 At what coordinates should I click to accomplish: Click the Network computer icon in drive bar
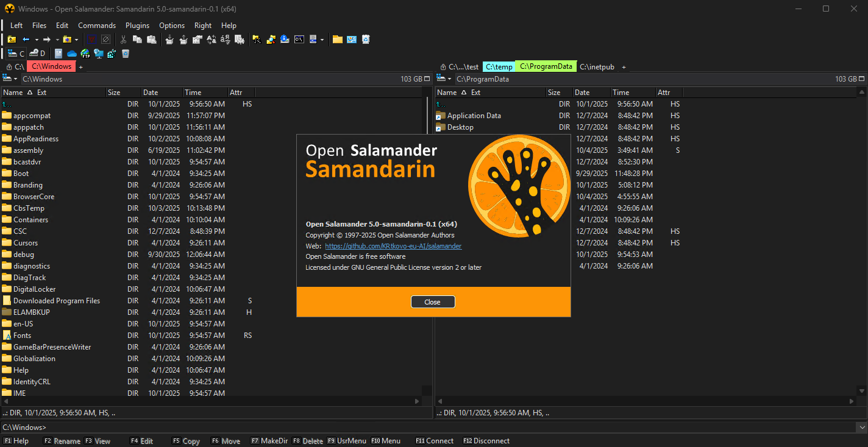tap(98, 54)
